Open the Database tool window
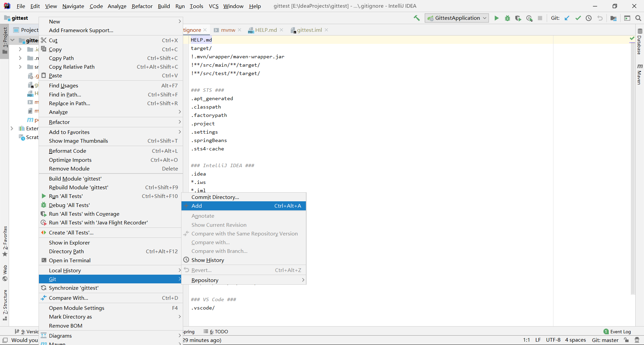 click(640, 42)
